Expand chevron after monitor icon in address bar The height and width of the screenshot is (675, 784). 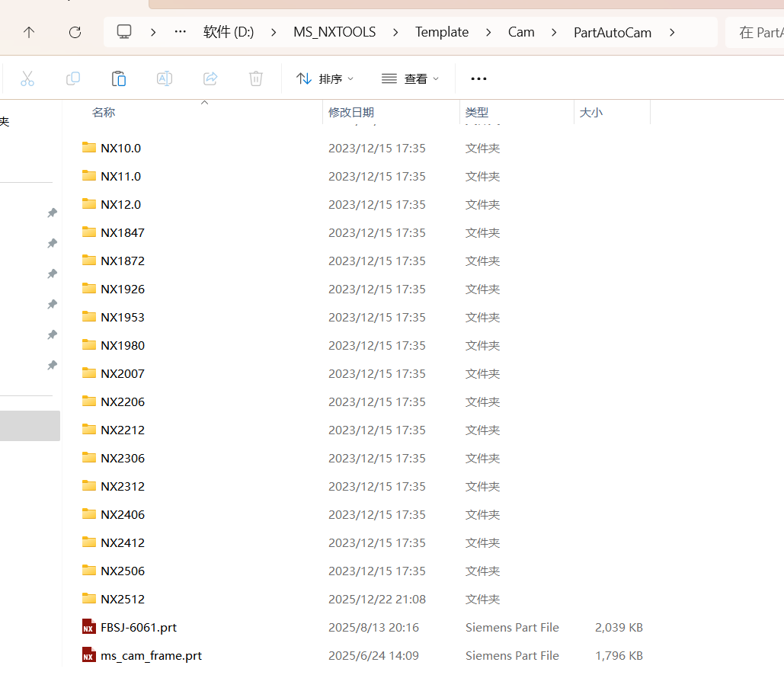153,33
